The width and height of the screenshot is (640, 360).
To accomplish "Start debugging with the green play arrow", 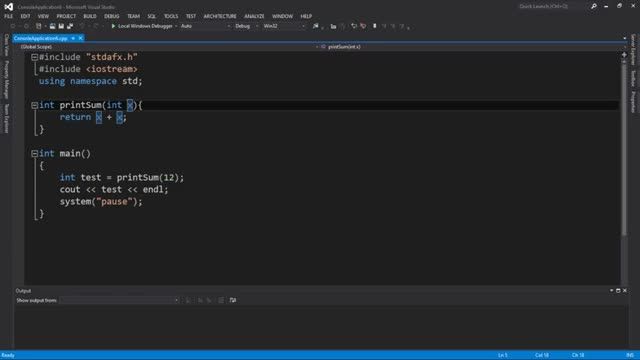I will (x=113, y=26).
